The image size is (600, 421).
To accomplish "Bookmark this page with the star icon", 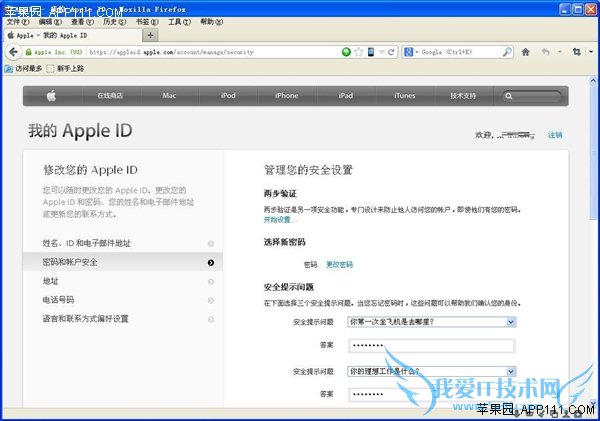I will point(358,52).
